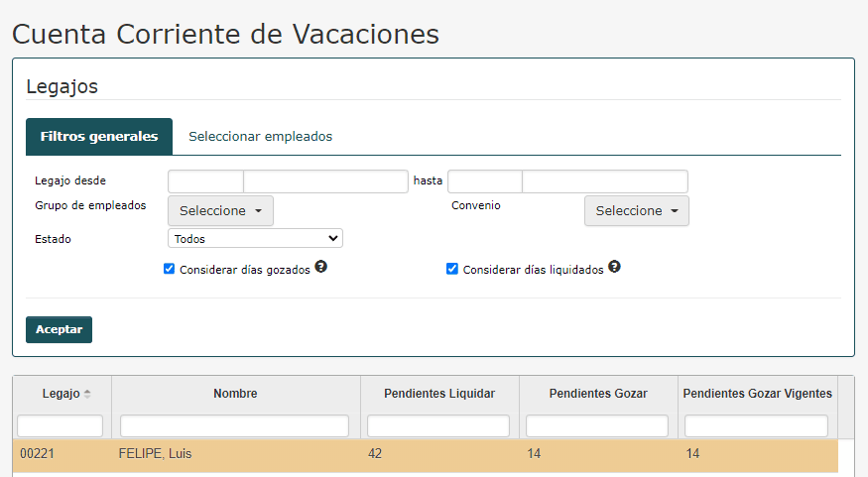Open Grupo de empleados Seleccione dropdown

220,211
